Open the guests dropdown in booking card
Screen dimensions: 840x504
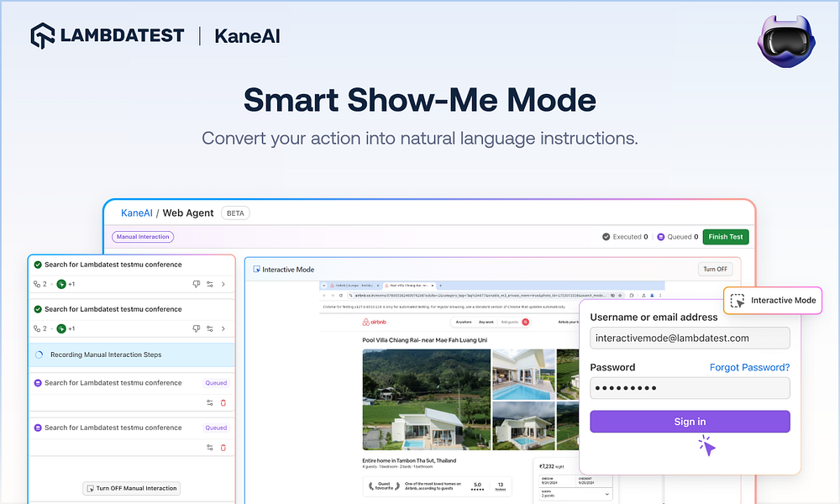tap(576, 494)
